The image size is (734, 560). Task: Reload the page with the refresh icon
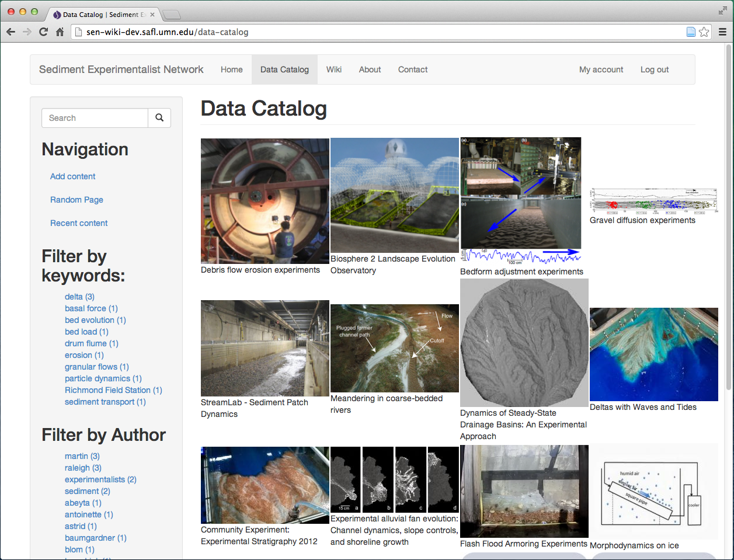tap(43, 32)
